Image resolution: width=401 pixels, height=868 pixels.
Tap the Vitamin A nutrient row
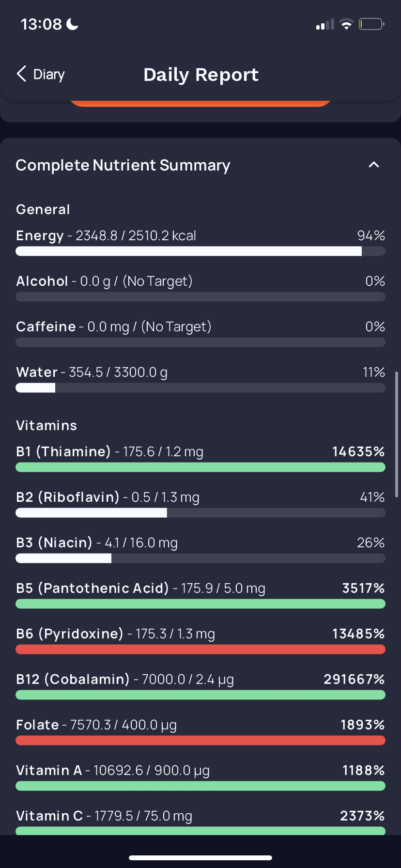click(x=200, y=776)
